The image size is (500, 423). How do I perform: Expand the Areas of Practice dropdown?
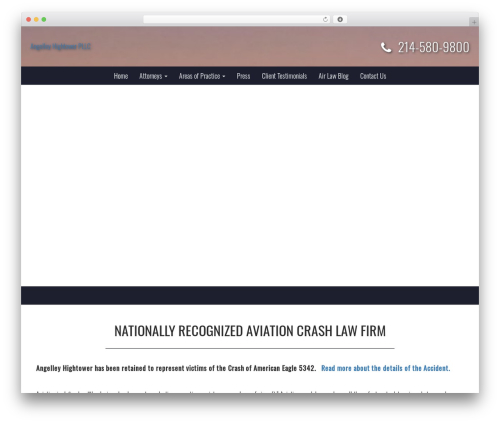click(x=202, y=76)
